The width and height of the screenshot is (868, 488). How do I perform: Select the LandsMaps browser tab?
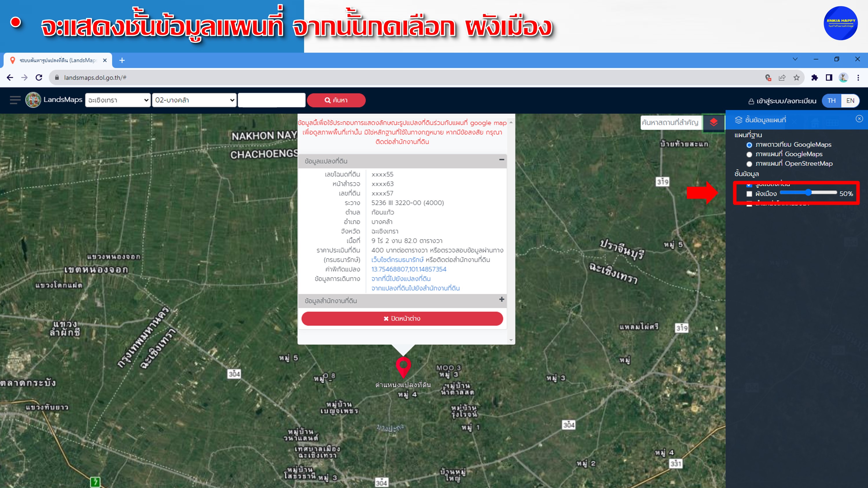[58, 60]
